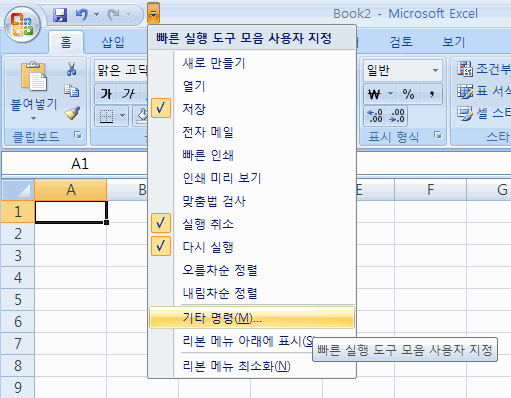Open clipboard group dialog launcher

pyautogui.click(x=78, y=135)
